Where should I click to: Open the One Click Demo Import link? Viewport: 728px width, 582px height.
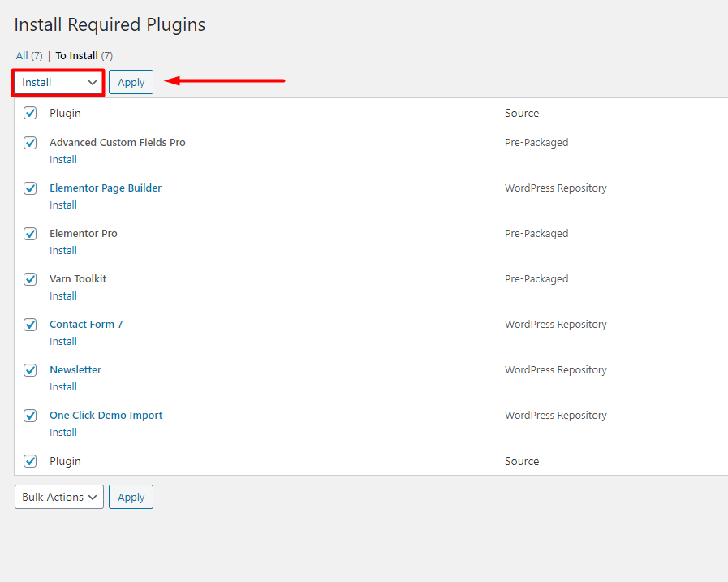point(106,416)
